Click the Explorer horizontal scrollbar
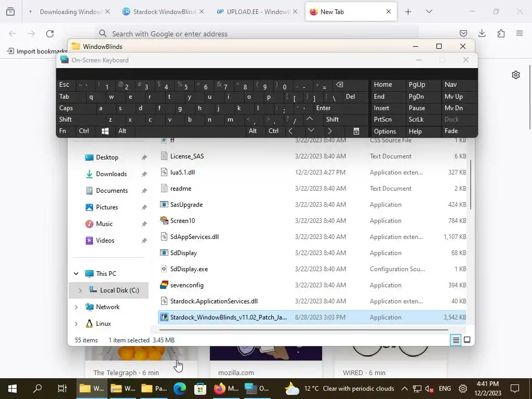Image resolution: width=532 pixels, height=399 pixels. click(303, 329)
